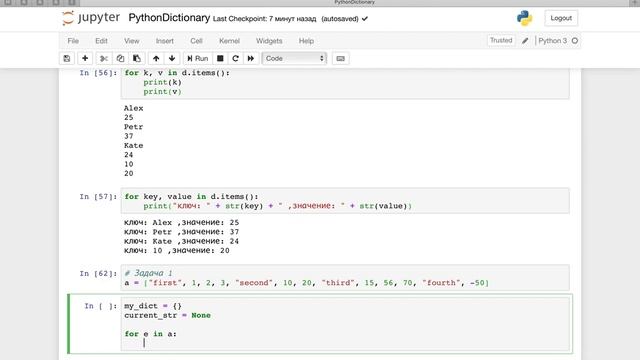This screenshot has width=640, height=360.
Task: Click the Python 3 kernel status circle
Action: coord(575,41)
